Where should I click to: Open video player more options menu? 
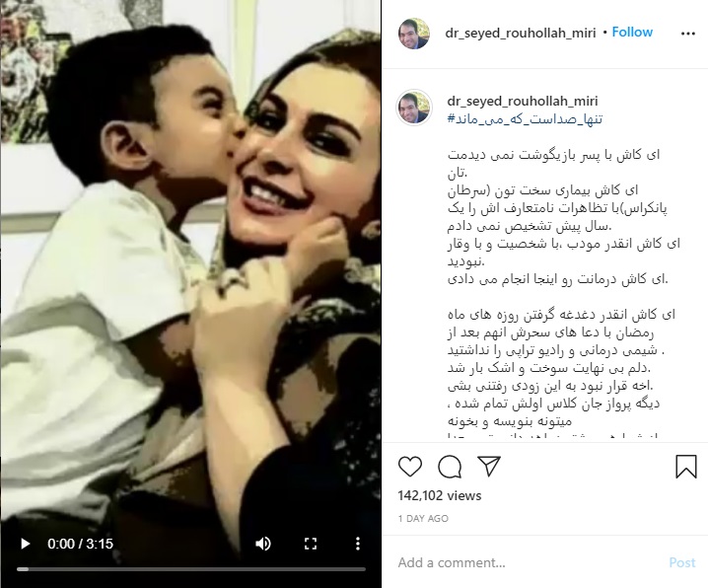coord(358,544)
